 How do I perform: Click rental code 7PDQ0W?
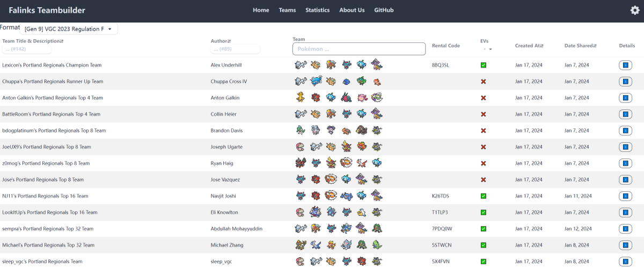tap(442, 229)
